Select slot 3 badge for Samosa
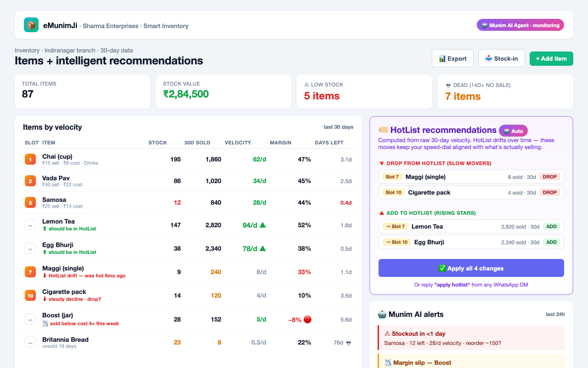Screen dimensions: 588x368 [x=30, y=203]
